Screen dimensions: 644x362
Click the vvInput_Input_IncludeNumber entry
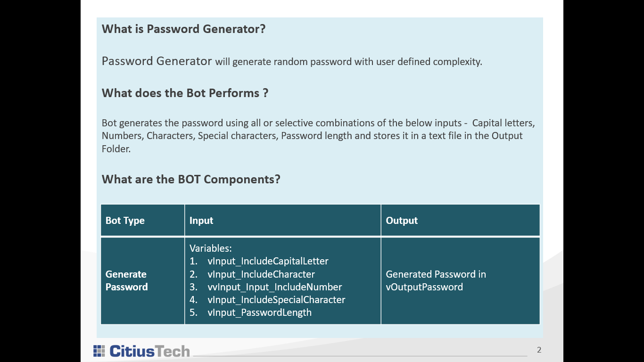click(274, 287)
